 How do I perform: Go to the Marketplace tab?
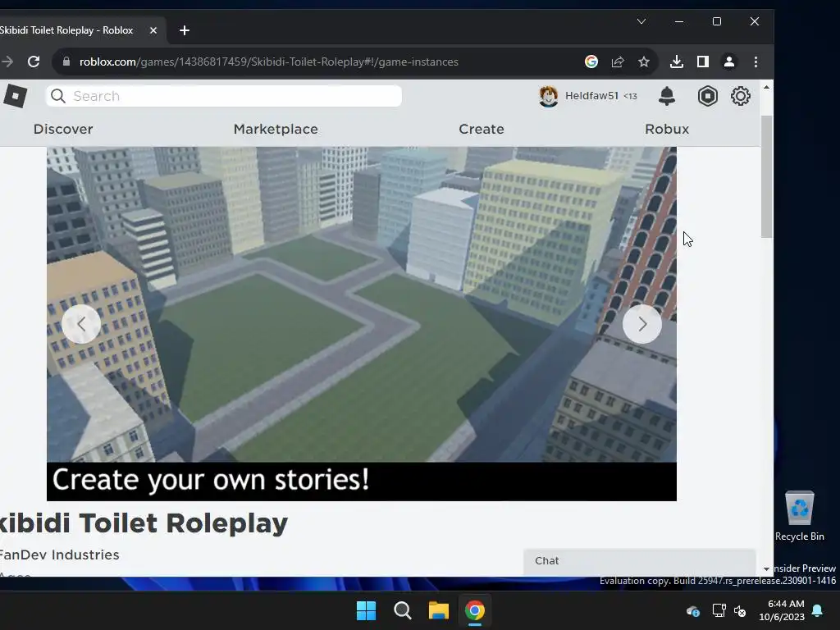pos(276,129)
